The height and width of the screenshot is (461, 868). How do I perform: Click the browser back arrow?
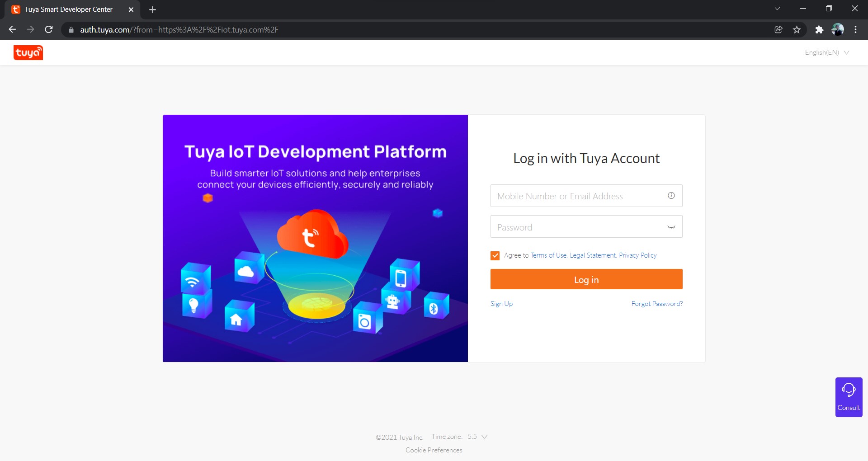(x=12, y=29)
